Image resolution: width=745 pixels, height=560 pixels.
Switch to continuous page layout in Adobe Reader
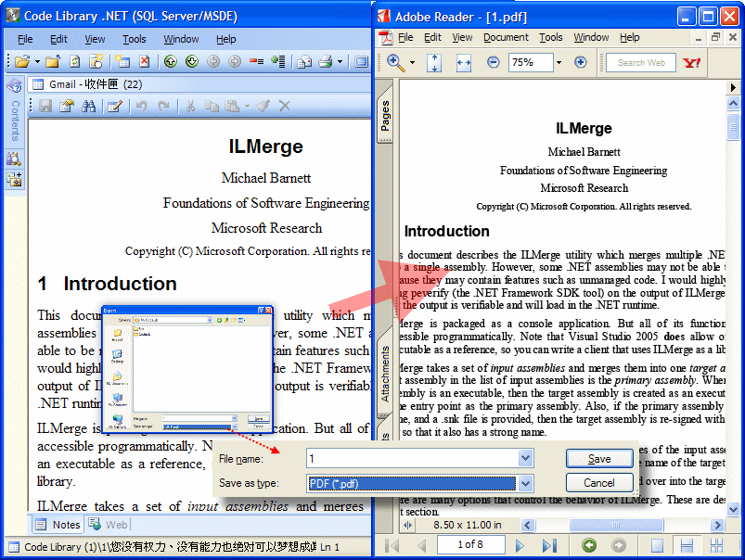click(x=687, y=546)
